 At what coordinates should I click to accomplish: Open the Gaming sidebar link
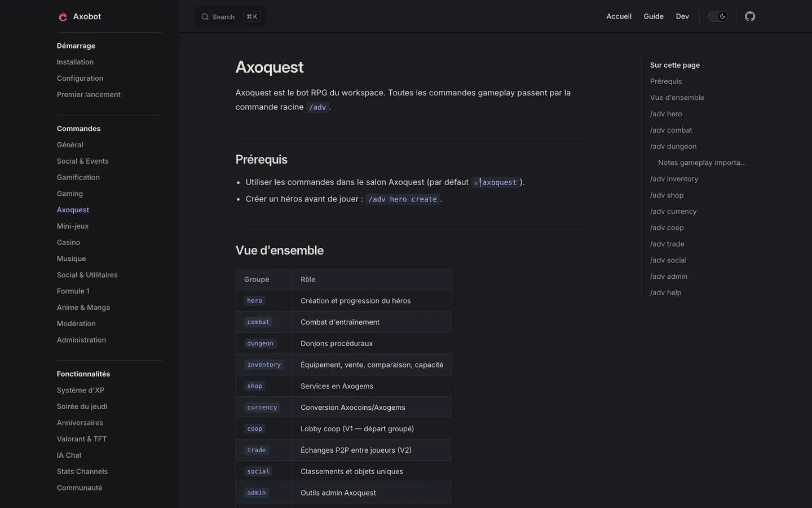pos(70,194)
